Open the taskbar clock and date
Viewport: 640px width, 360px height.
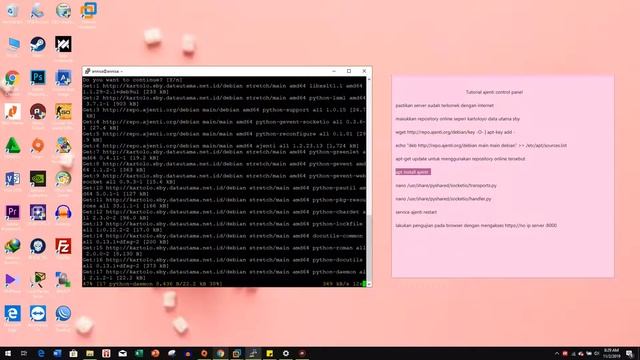click(x=611, y=353)
